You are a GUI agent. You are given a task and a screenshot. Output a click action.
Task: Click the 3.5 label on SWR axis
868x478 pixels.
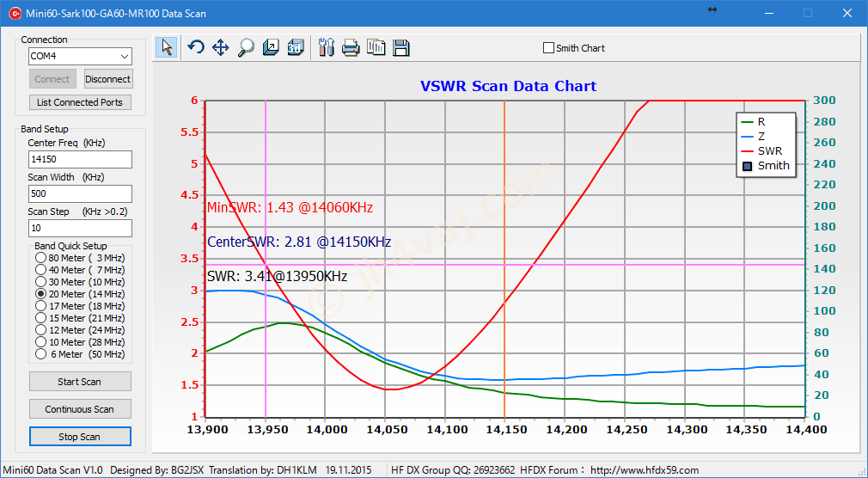(190, 259)
